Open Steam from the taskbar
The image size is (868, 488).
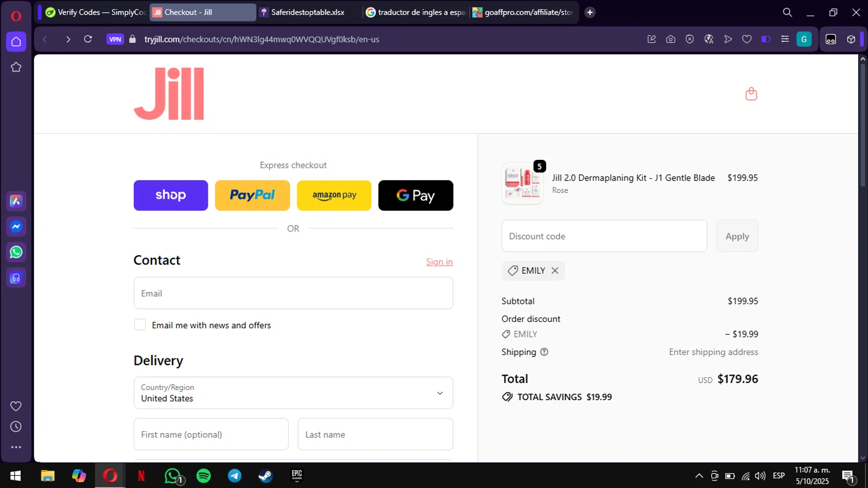(x=266, y=476)
